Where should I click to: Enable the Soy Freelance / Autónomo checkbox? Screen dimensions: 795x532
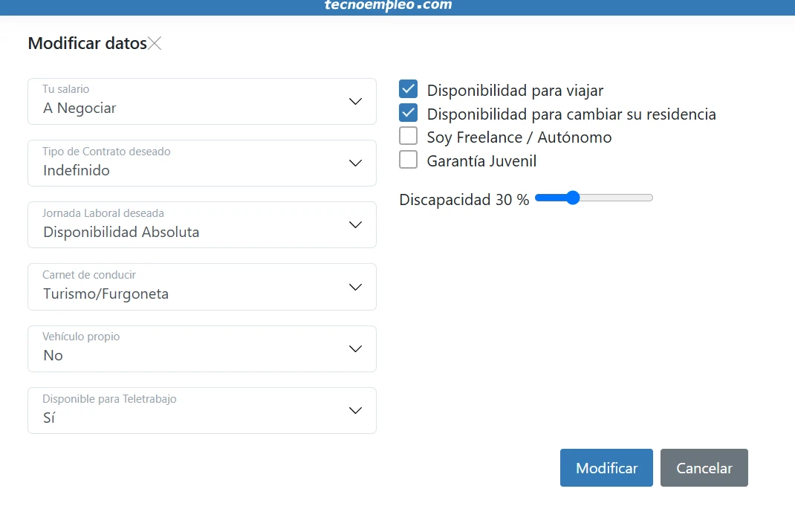(x=409, y=137)
